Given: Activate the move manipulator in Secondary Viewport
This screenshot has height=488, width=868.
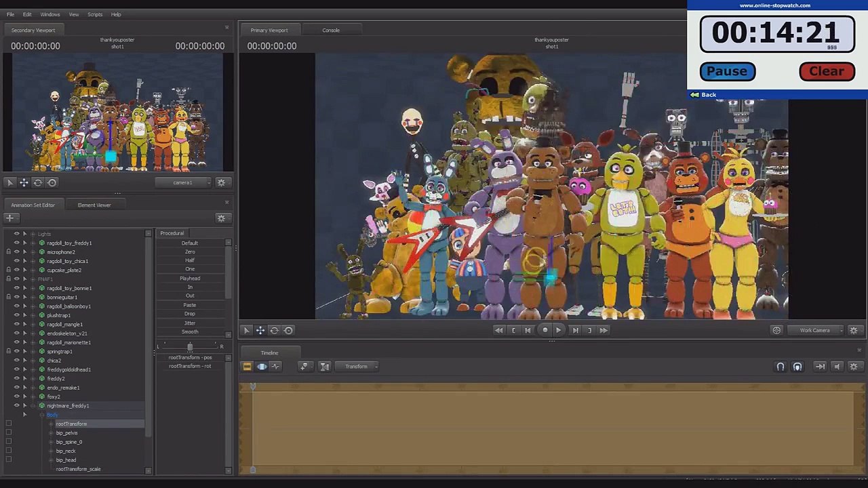Looking at the screenshot, I should point(24,182).
